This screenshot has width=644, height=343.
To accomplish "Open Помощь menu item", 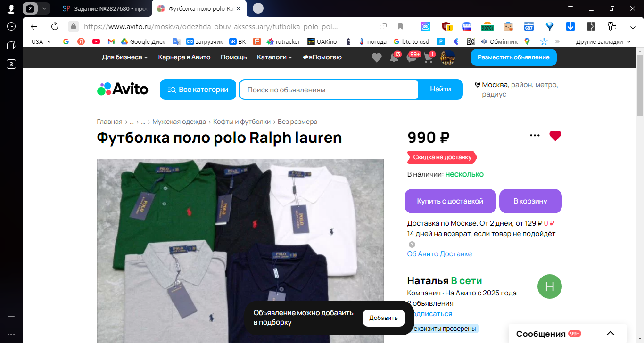I will pyautogui.click(x=234, y=57).
